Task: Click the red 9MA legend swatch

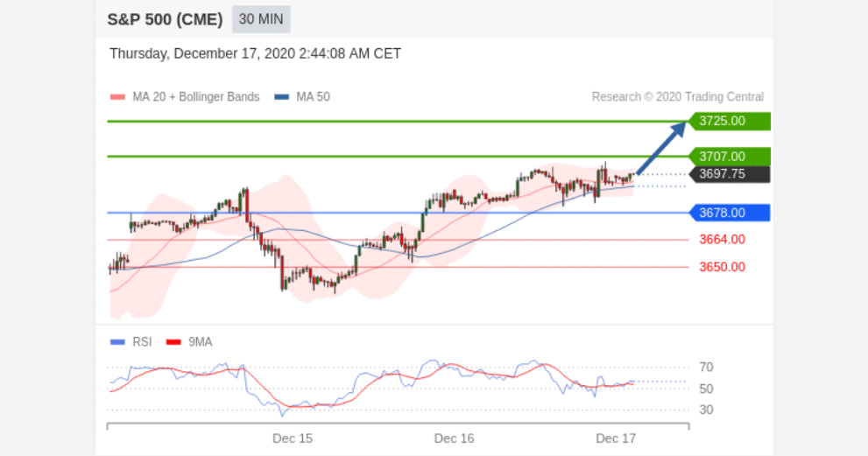Action: [173, 342]
